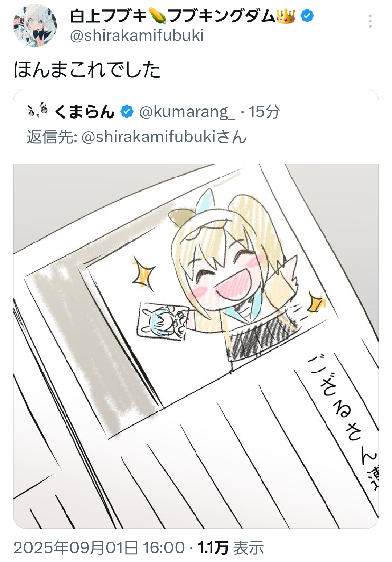Viewport: 392px width, 562px height.
Task: Open the three-dot more options menu
Action: [x=370, y=21]
